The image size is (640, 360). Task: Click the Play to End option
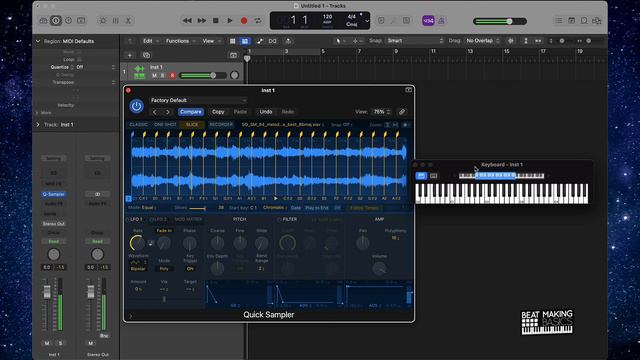click(317, 208)
